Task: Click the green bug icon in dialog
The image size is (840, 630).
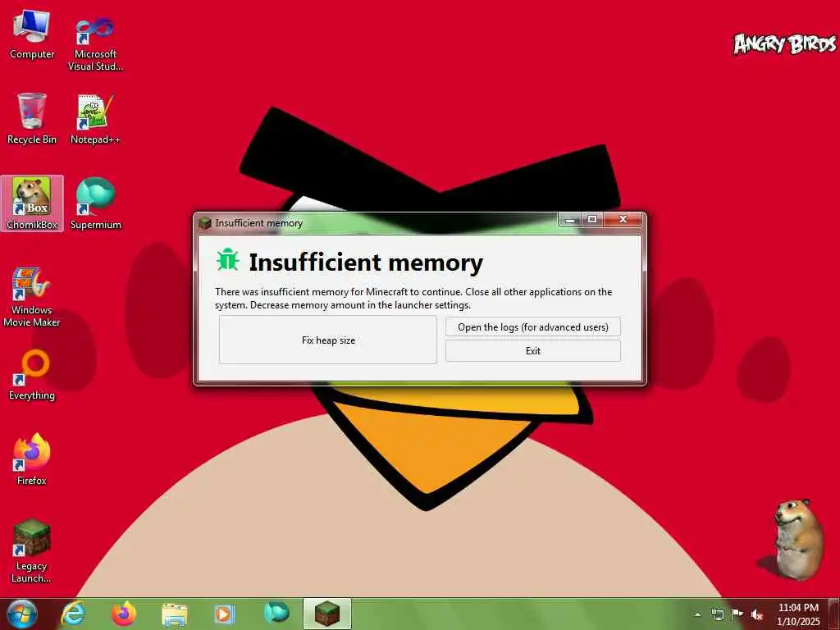Action: [228, 260]
